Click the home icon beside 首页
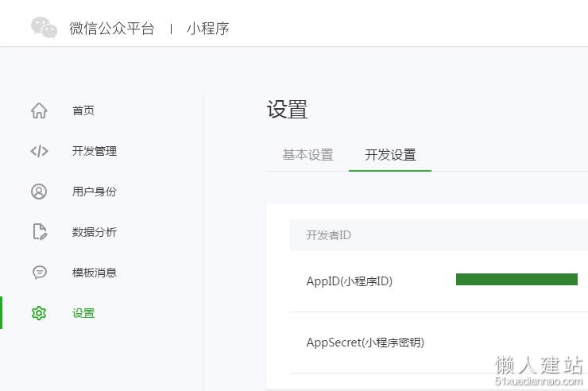 point(39,110)
